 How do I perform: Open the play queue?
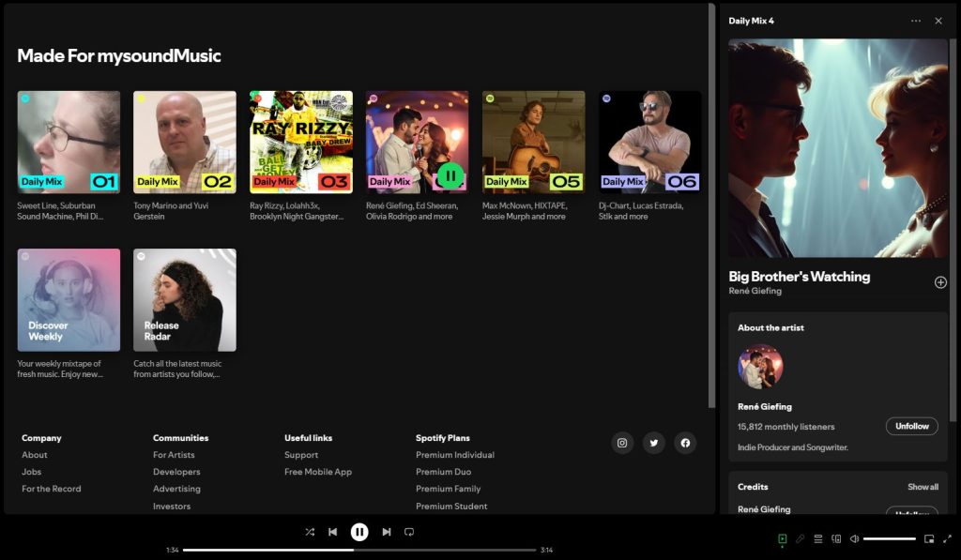pos(817,538)
